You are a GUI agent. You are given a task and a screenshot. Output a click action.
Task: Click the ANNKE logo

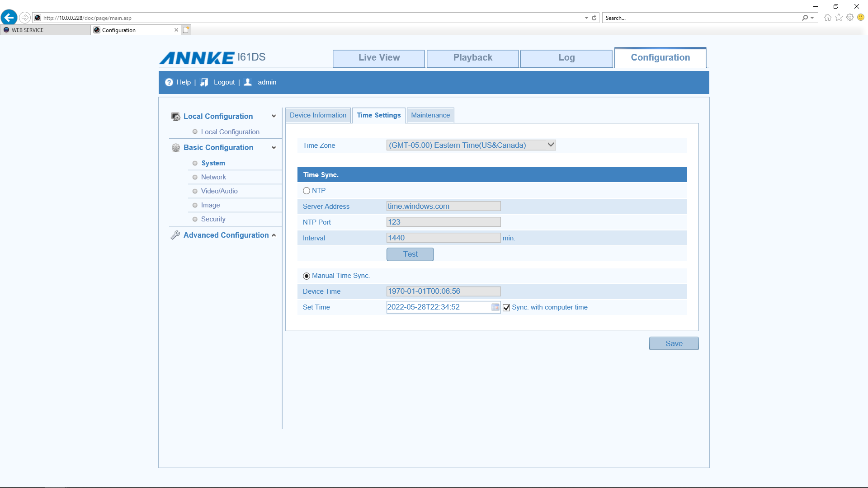point(197,58)
